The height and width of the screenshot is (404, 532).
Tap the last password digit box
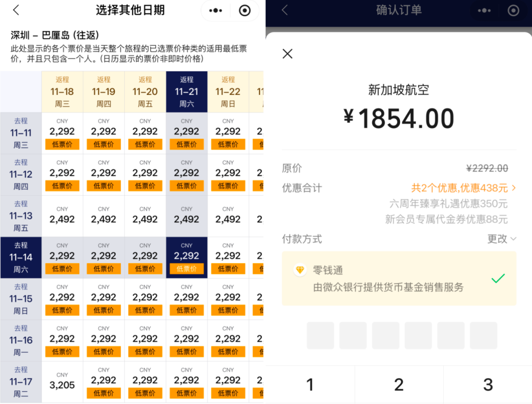[484, 336]
